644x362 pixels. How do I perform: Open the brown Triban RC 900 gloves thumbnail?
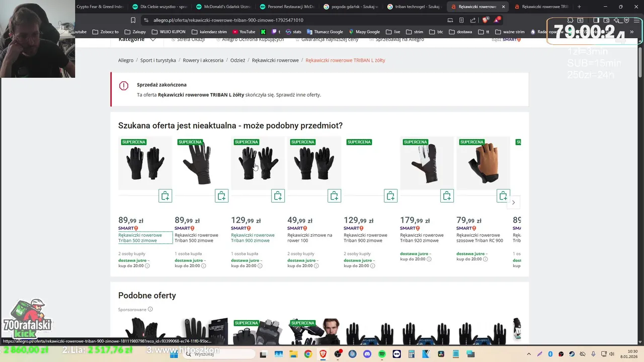483,163
